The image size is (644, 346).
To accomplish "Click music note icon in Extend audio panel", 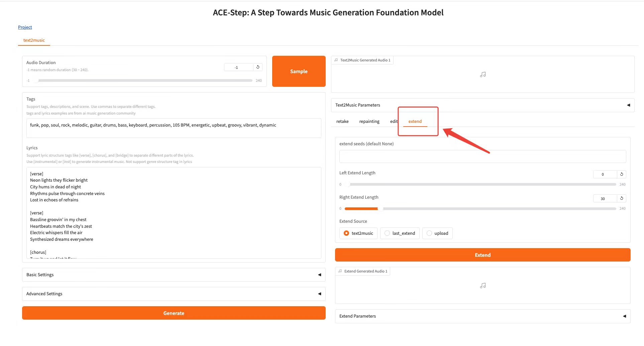I will click(482, 286).
